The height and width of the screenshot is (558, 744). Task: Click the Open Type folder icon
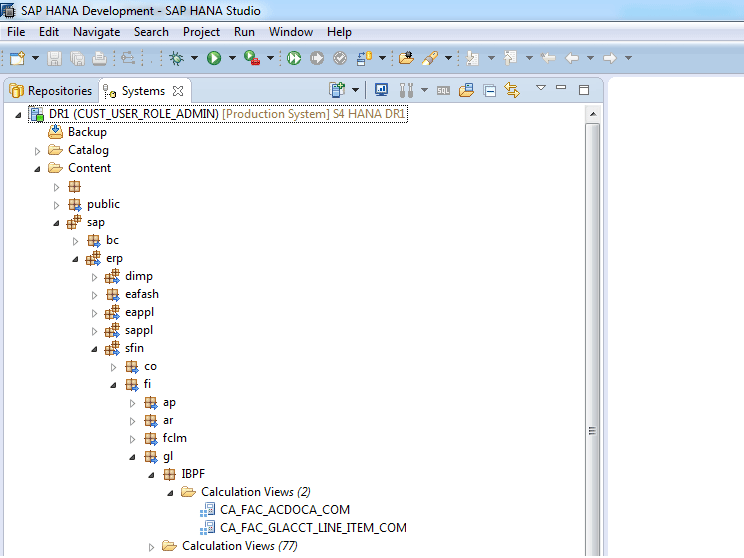pos(406,58)
